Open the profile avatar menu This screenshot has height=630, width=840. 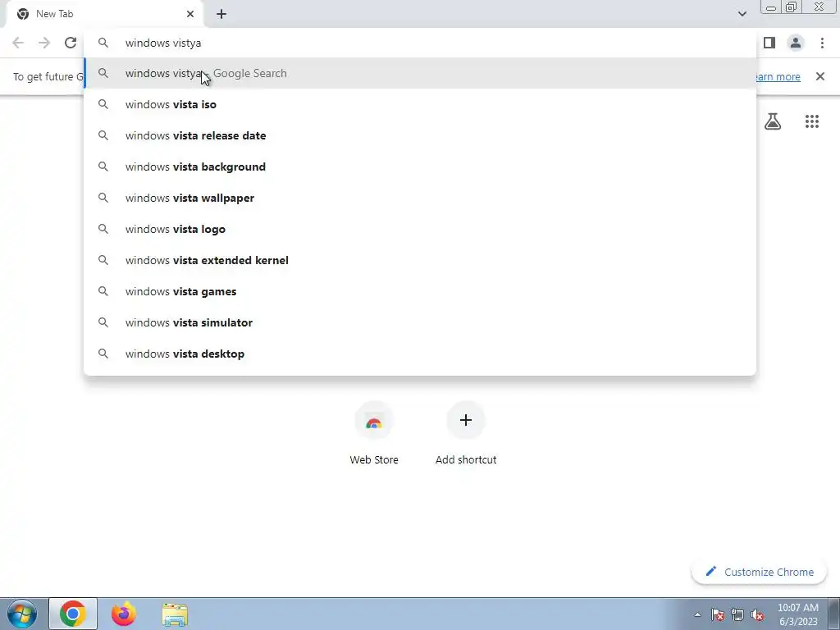796,43
